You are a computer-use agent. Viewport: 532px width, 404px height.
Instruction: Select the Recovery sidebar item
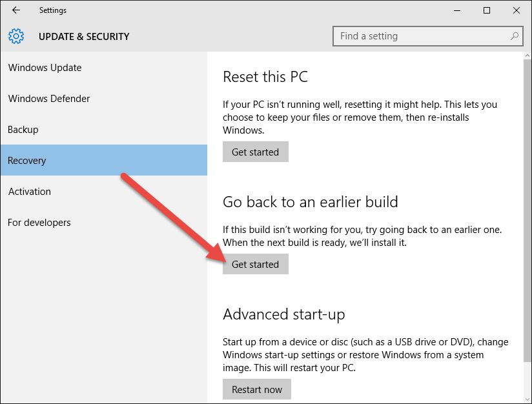pyautogui.click(x=104, y=160)
